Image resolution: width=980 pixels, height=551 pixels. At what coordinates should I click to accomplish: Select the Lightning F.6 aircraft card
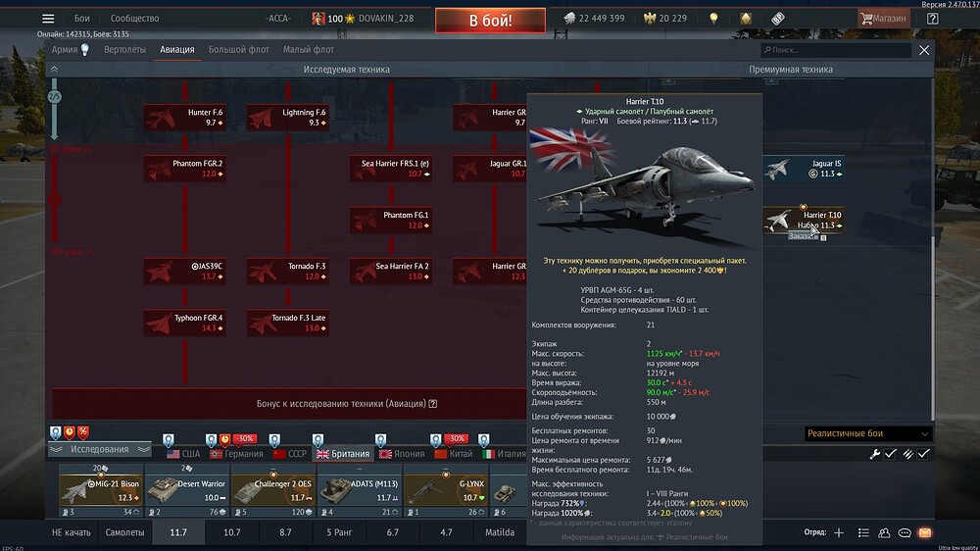[x=288, y=118]
